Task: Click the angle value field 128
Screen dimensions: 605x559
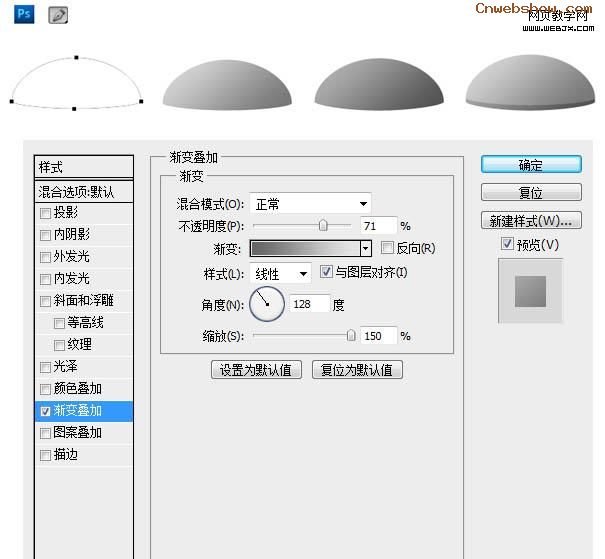Action: click(310, 304)
